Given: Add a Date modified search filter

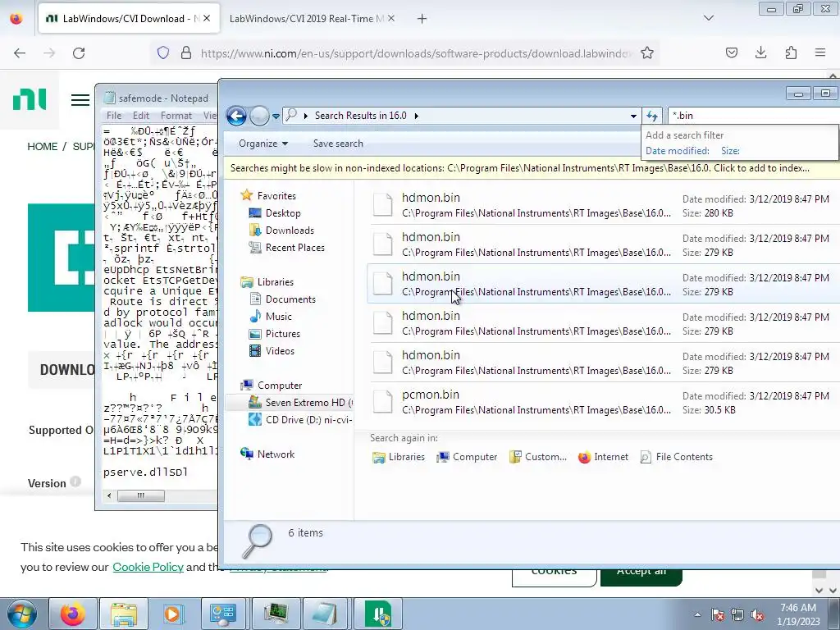Looking at the screenshot, I should point(677,151).
